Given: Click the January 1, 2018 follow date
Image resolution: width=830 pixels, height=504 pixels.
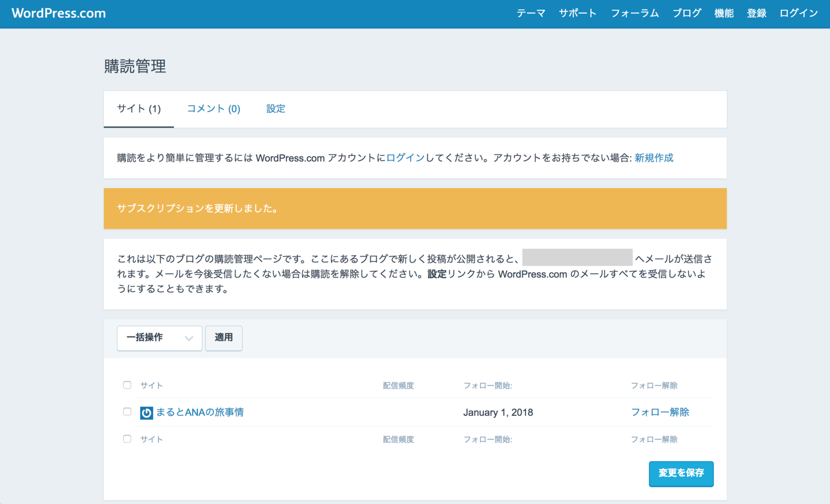Looking at the screenshot, I should click(x=498, y=413).
